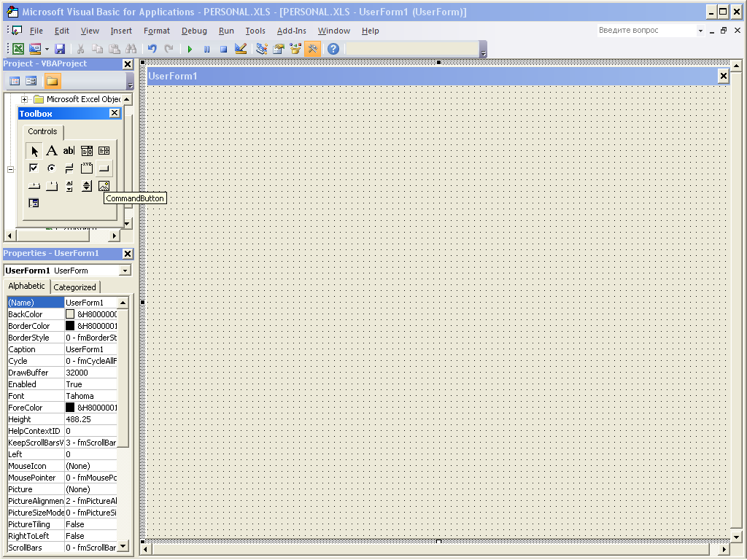Select the RefEdit tool in Toolbox
Screen dimensions: 747x560
pos(34,203)
